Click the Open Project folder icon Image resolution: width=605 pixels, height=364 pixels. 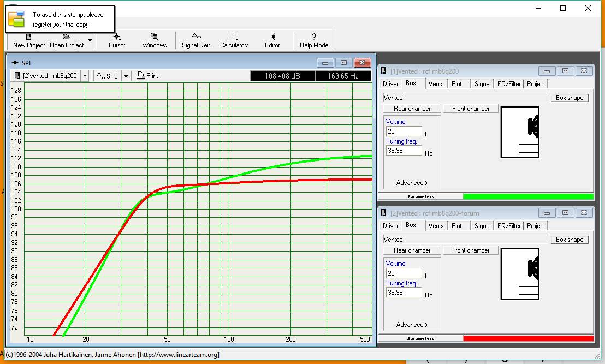click(67, 37)
